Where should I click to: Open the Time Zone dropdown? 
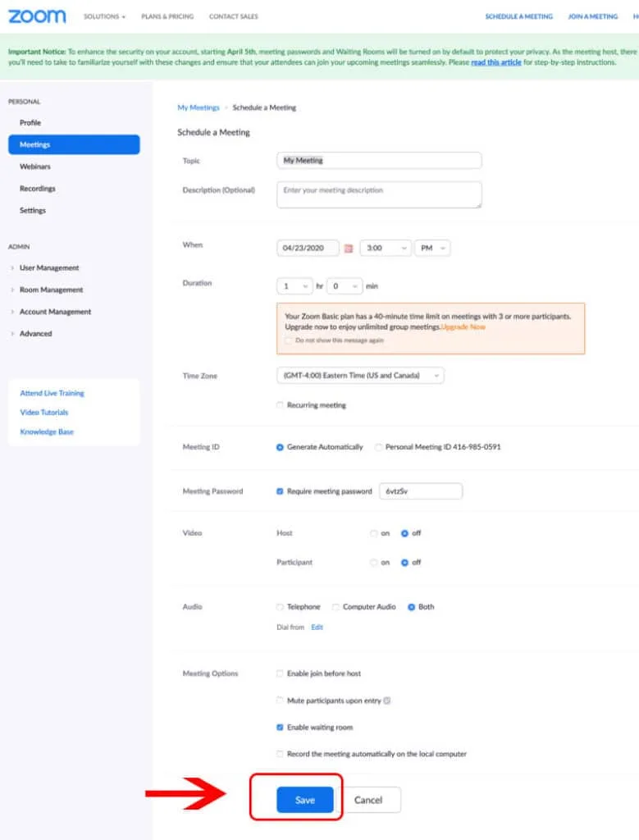tap(360, 376)
